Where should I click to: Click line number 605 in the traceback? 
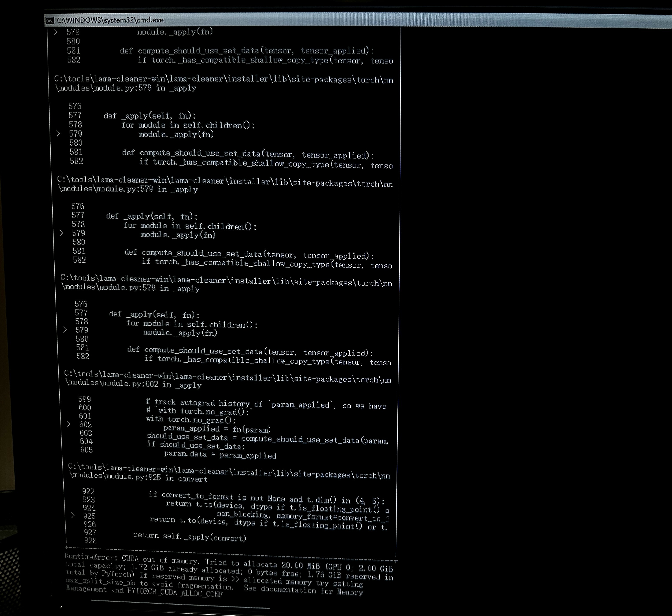tap(86, 450)
